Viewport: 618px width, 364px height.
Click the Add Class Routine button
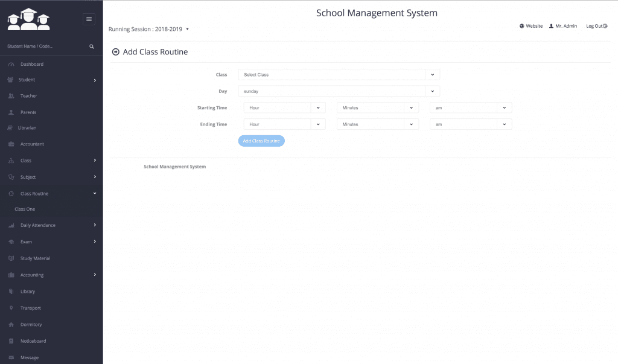point(261,141)
